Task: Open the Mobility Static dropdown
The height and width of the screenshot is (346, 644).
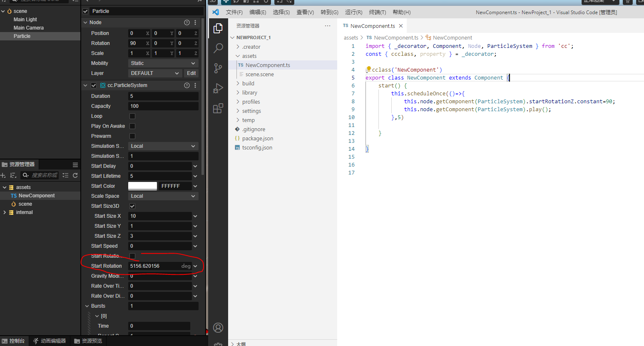Action: pyautogui.click(x=163, y=63)
